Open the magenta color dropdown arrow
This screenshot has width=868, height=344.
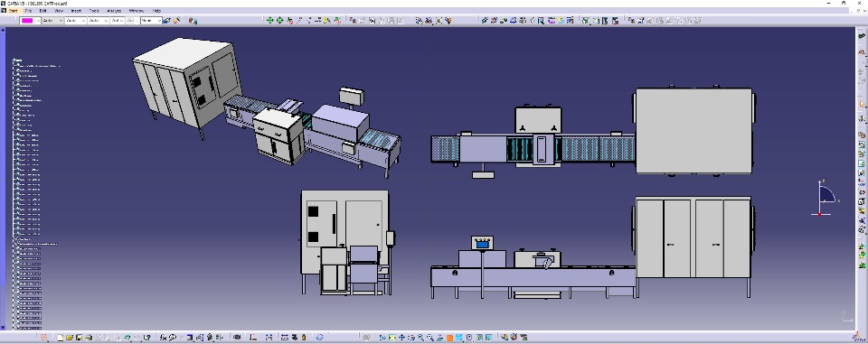38,21
